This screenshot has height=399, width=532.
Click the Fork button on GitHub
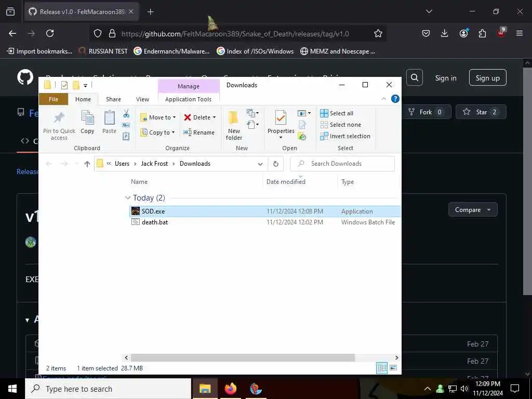point(426,112)
